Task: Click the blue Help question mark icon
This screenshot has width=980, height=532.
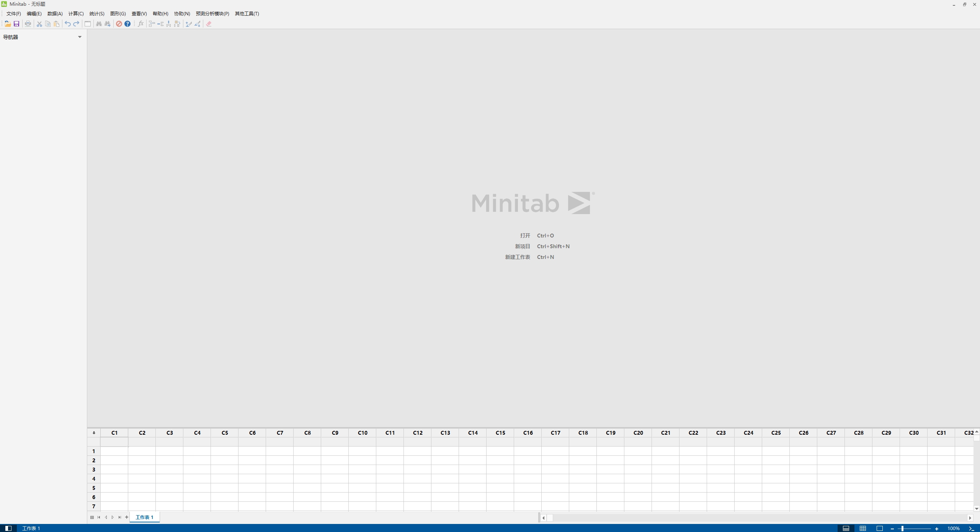Action: point(127,24)
